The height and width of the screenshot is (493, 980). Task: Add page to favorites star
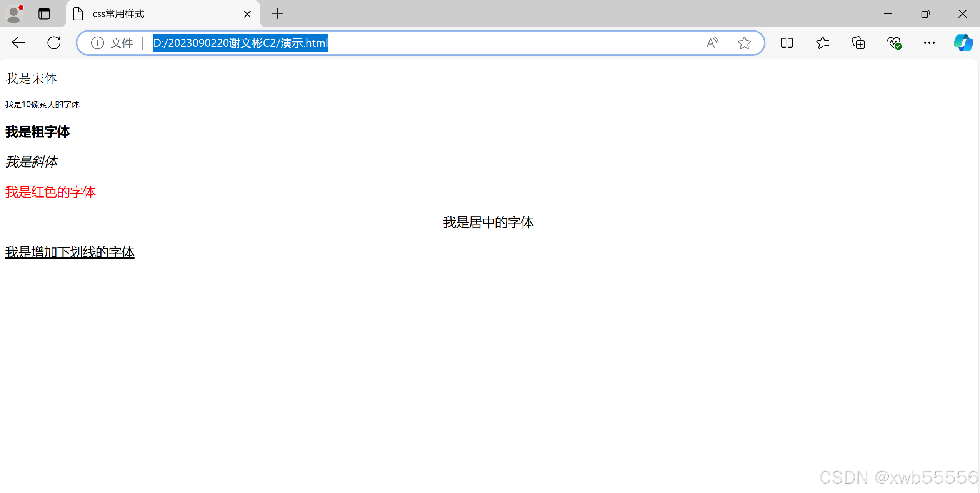[x=744, y=43]
